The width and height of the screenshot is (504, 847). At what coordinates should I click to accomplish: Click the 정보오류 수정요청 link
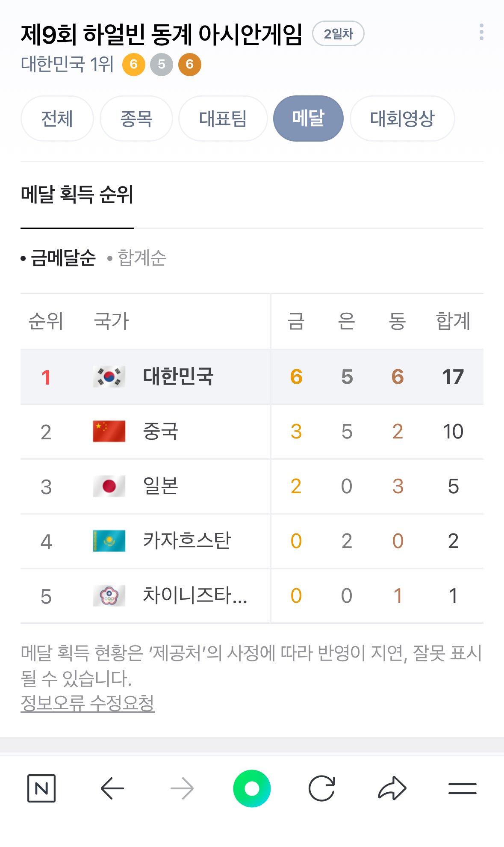pyautogui.click(x=87, y=703)
